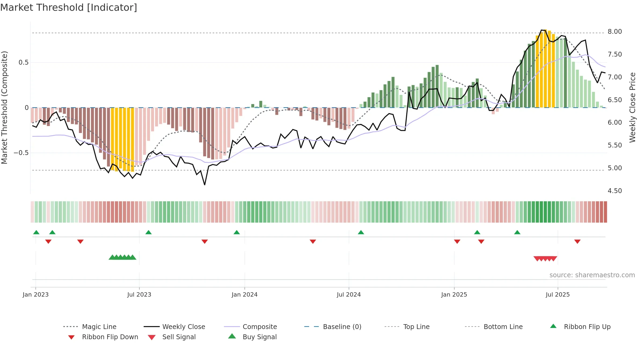Viewport: 644px width, 362px height.
Task: Click the source: sharemaestro.com text
Action: [592, 275]
